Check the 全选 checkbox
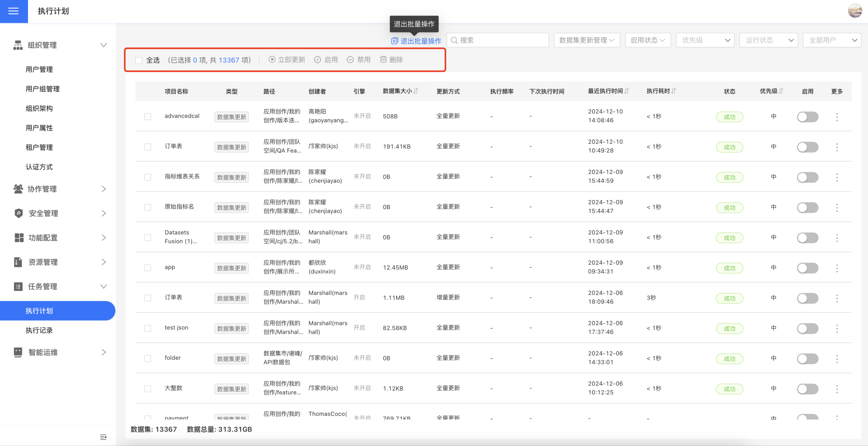The image size is (868, 446). pyautogui.click(x=139, y=60)
